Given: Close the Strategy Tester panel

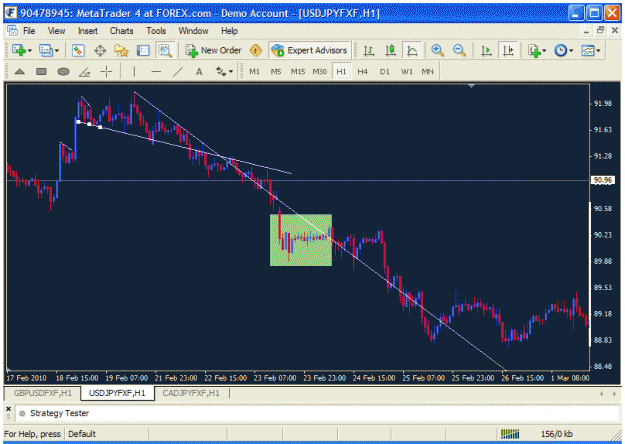Looking at the screenshot, I should pos(8,409).
